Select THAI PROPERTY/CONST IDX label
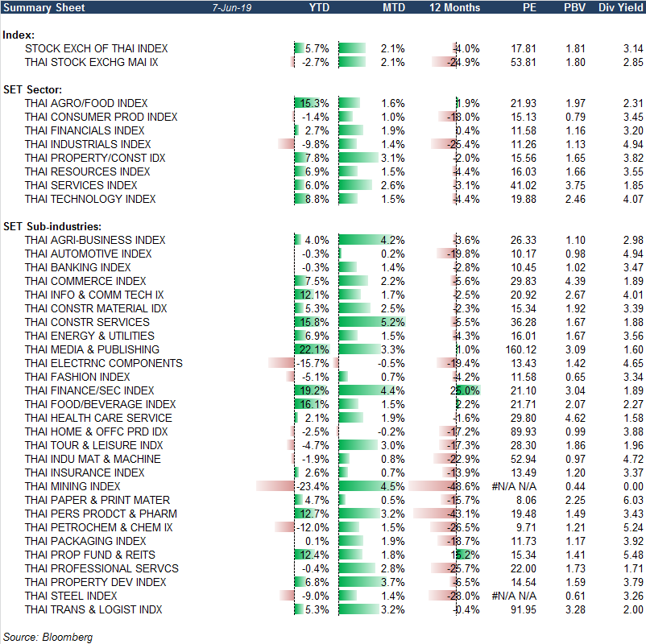Screen dimensions: 646x644 coord(95,158)
